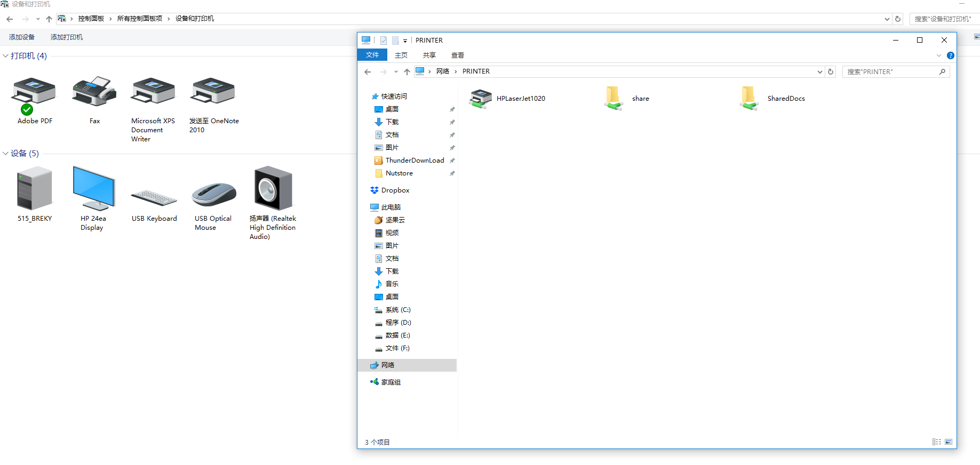This screenshot has width=980, height=465.
Task: Click the 网络 breadcrumb in PRINTER address bar
Action: (x=443, y=71)
